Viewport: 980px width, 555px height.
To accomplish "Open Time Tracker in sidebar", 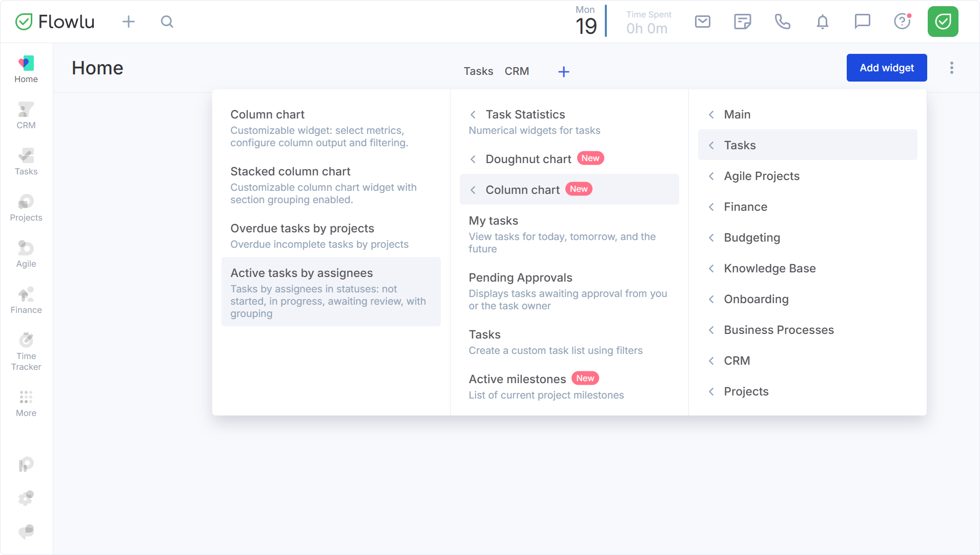I will tap(26, 352).
